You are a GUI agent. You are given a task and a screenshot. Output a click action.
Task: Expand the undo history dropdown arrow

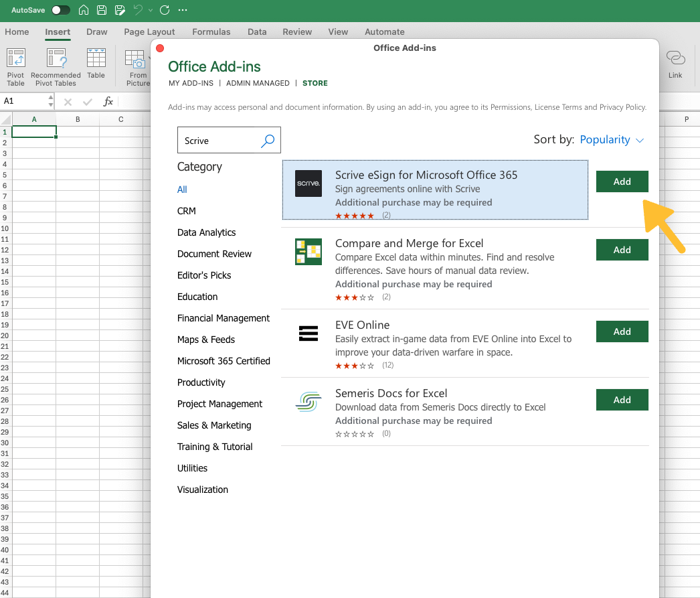pos(150,10)
